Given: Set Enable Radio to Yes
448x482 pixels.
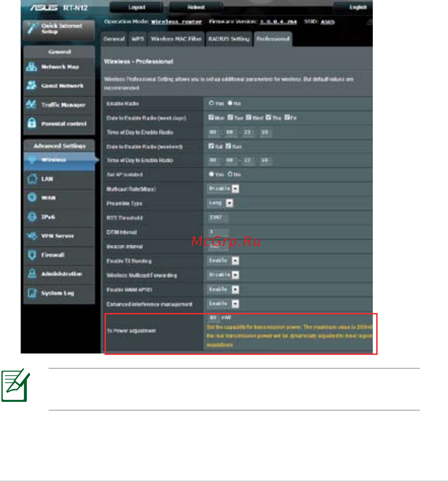Looking at the screenshot, I should tap(212, 103).
